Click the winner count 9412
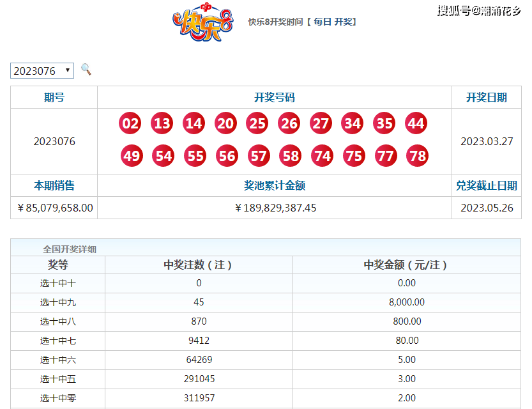Viewport: 532px width, 409px height. (199, 341)
